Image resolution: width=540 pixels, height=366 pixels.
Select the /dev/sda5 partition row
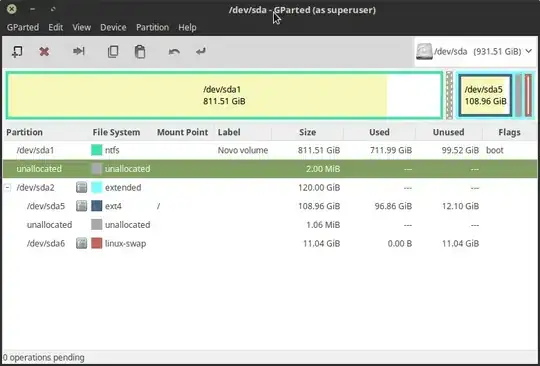pos(270,206)
